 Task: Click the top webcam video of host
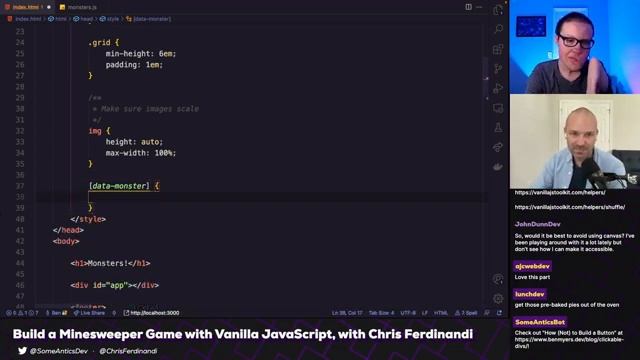point(575,47)
